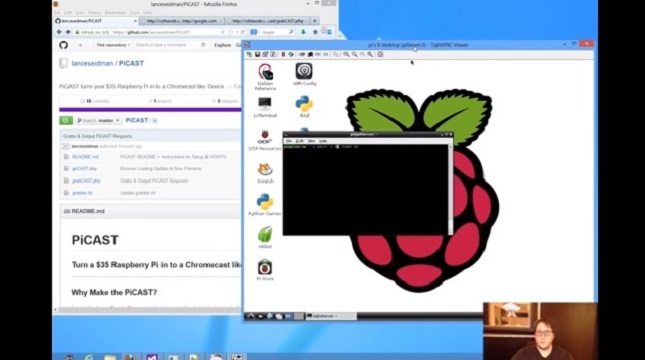Image resolution: width=645 pixels, height=360 pixels.
Task: Switch to grabCAST.php Firefox tab
Action: [268, 21]
